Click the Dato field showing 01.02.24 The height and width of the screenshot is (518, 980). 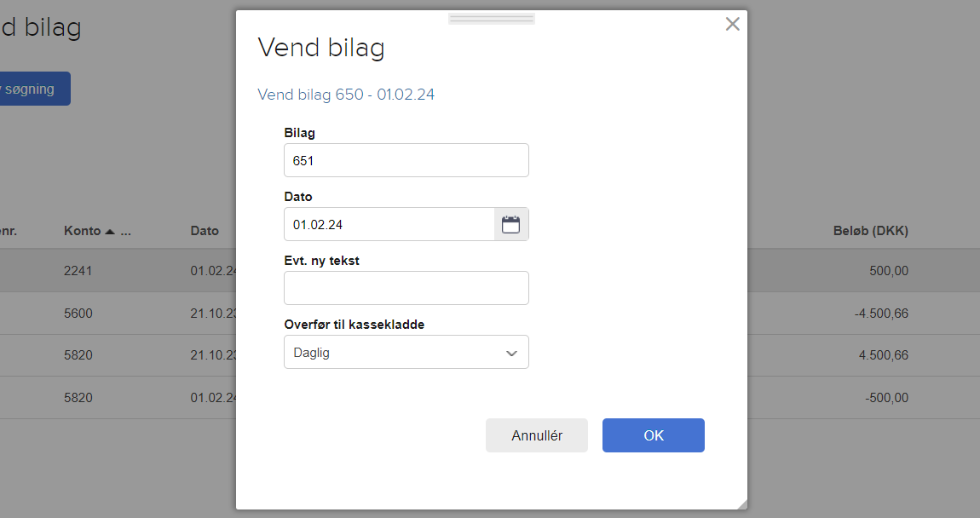tap(389, 223)
